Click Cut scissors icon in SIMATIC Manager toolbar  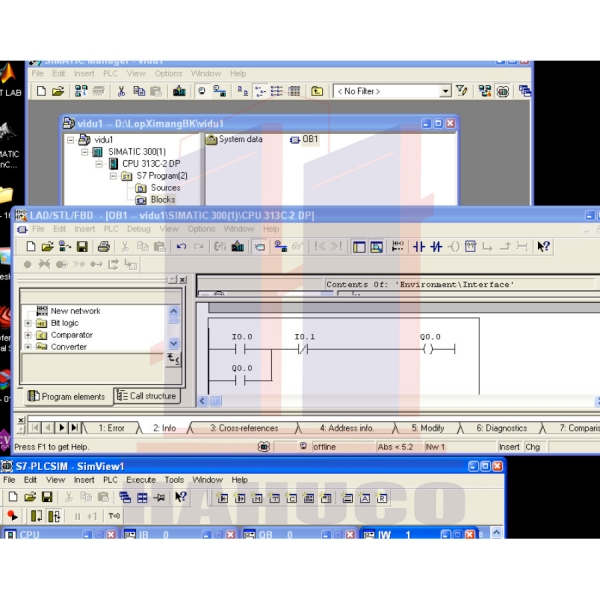121,91
